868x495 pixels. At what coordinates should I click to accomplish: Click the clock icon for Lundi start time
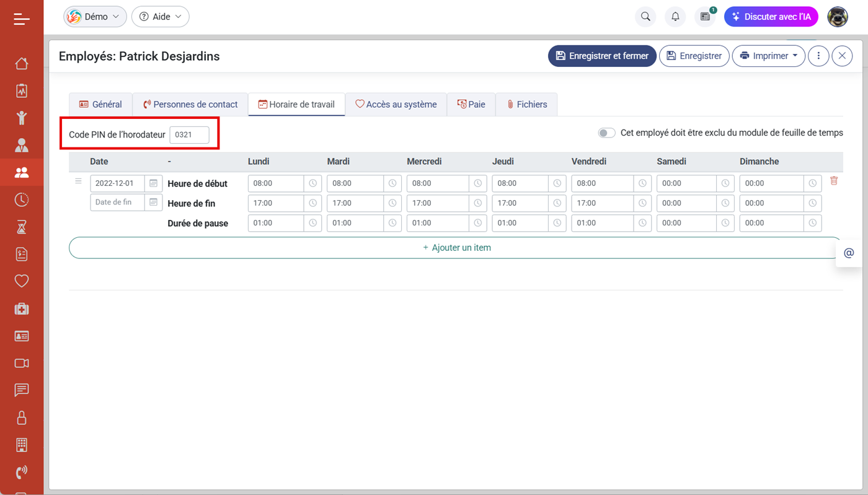[x=312, y=183]
